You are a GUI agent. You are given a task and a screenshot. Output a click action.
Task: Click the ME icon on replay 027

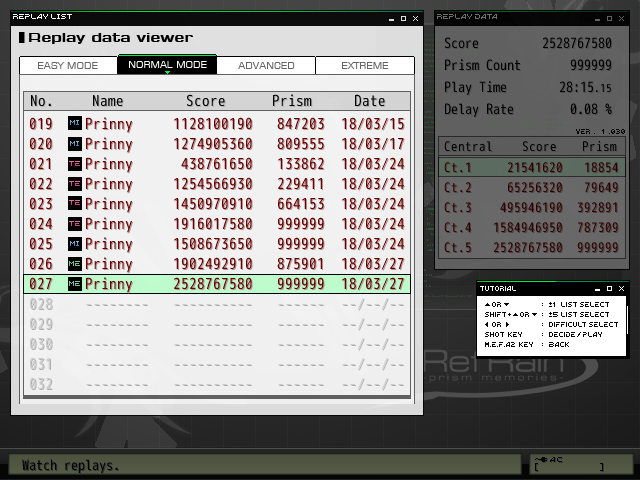[x=75, y=285]
